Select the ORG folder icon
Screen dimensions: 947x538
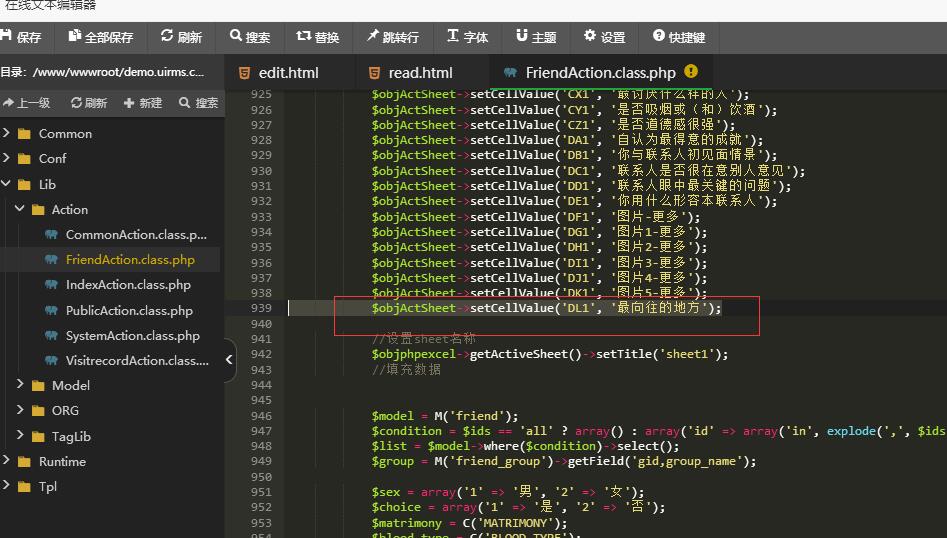pyautogui.click(x=38, y=411)
